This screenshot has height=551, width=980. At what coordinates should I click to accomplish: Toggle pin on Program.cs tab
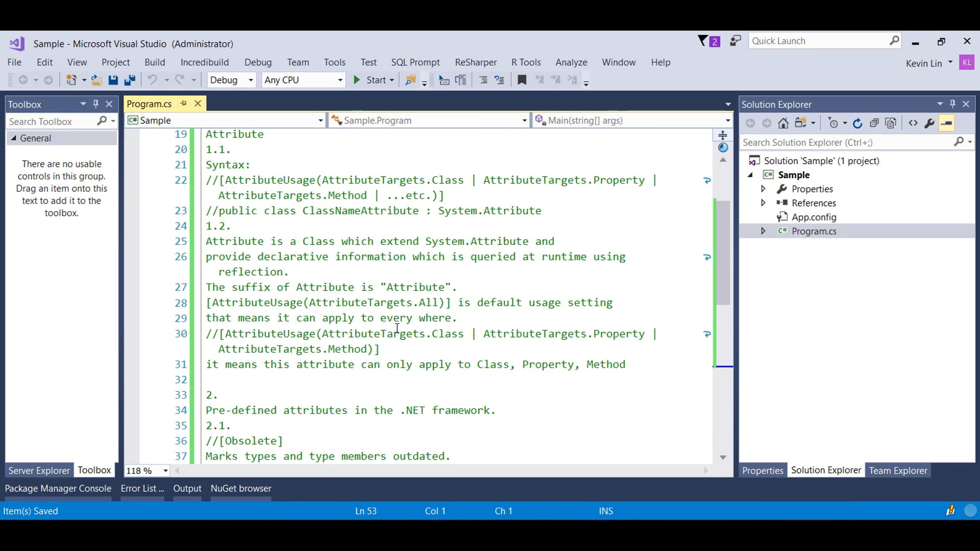pos(183,104)
